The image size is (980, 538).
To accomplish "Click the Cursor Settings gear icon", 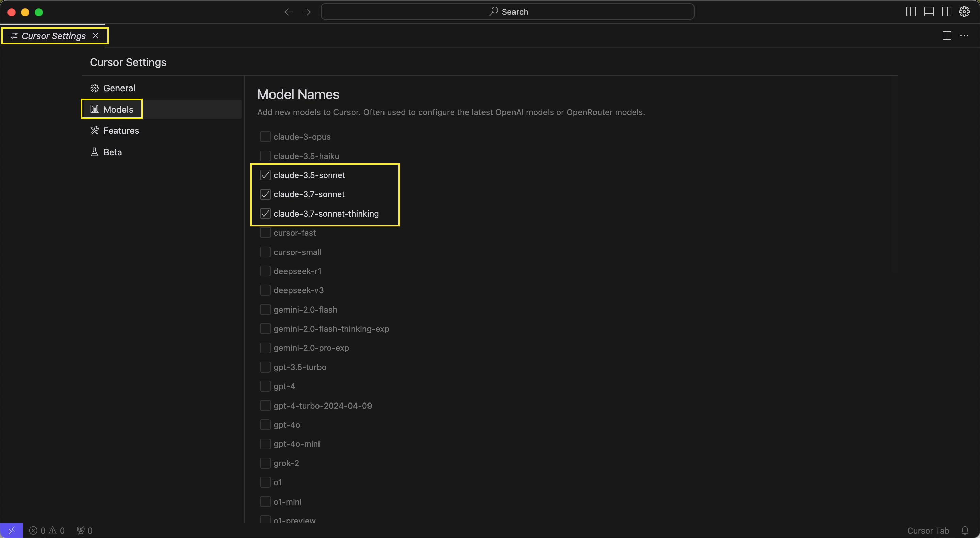I will tap(965, 11).
